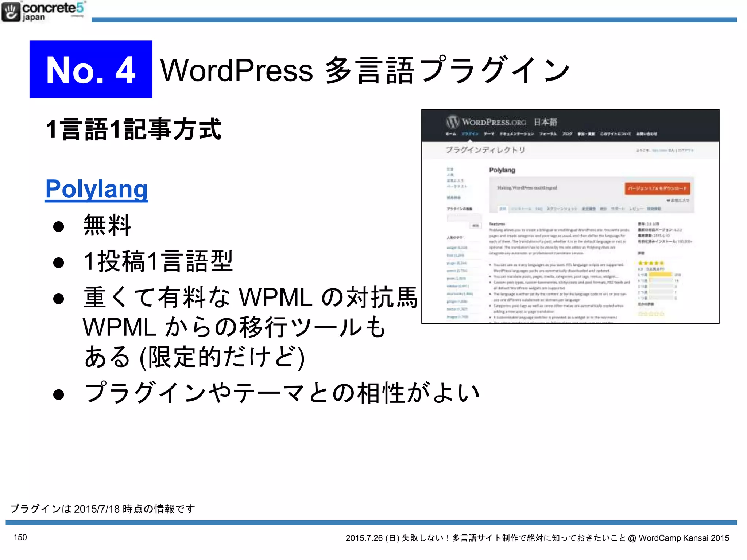Click the orange download button in the screenshot

[x=657, y=188]
